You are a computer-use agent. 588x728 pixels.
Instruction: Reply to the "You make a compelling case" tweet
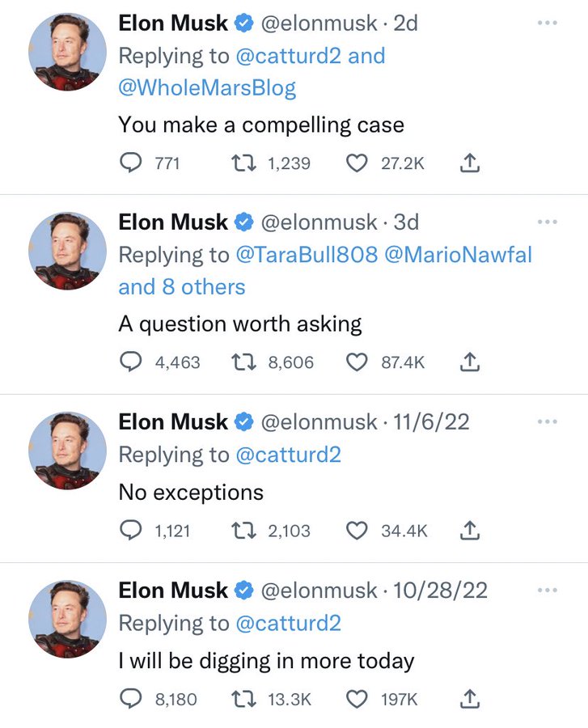130,163
